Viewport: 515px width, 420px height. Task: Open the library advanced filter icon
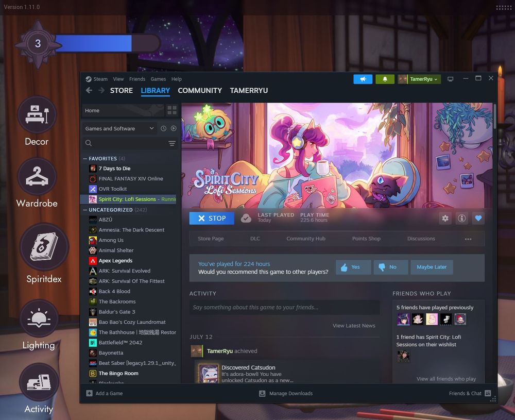click(172, 143)
